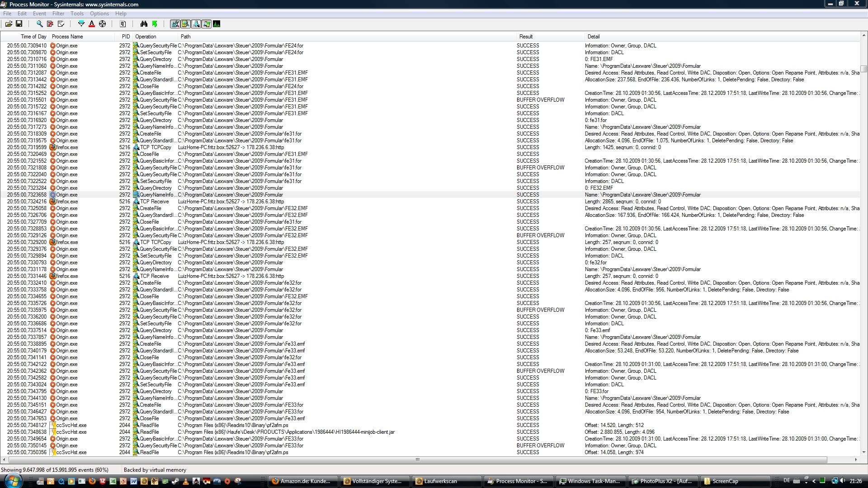The width and height of the screenshot is (868, 488).
Task: Switch to Vollständiger Syste... taskbar button
Action: (x=375, y=481)
